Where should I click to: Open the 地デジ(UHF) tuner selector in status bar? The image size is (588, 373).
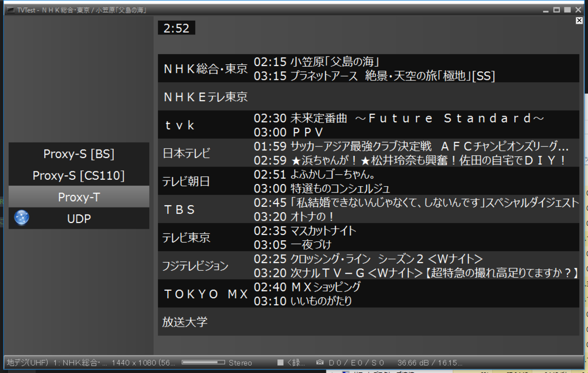coord(28,363)
